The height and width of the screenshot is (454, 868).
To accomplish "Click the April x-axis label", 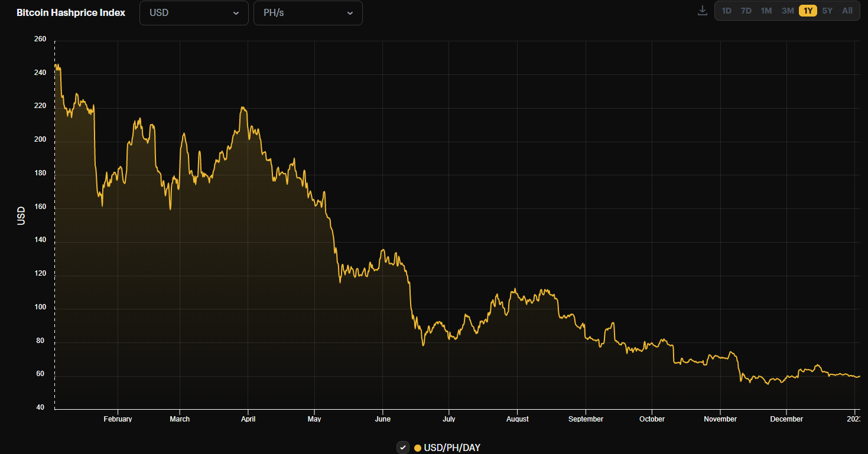I will (248, 419).
